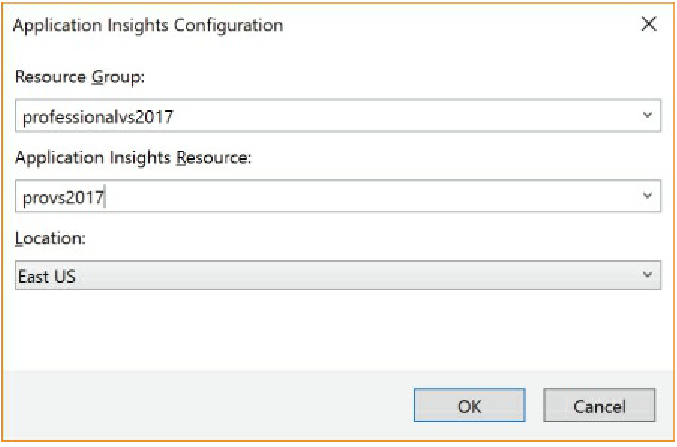Image resolution: width=677 pixels, height=447 pixels.
Task: Open the Application Insights Resource dropdown arrow
Action: 647,195
